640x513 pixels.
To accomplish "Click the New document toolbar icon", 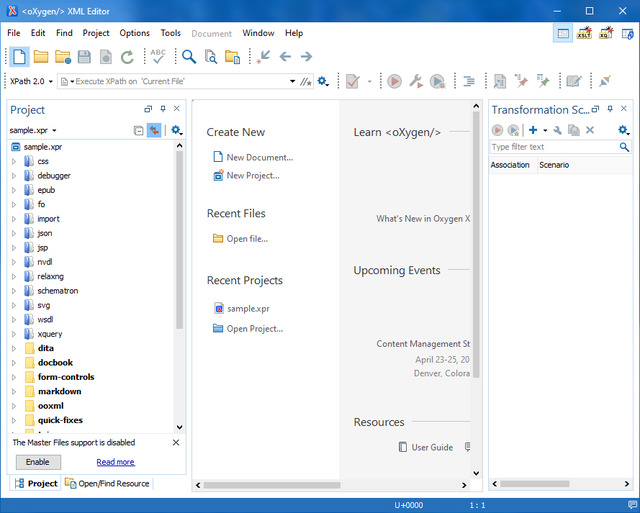I will point(19,57).
